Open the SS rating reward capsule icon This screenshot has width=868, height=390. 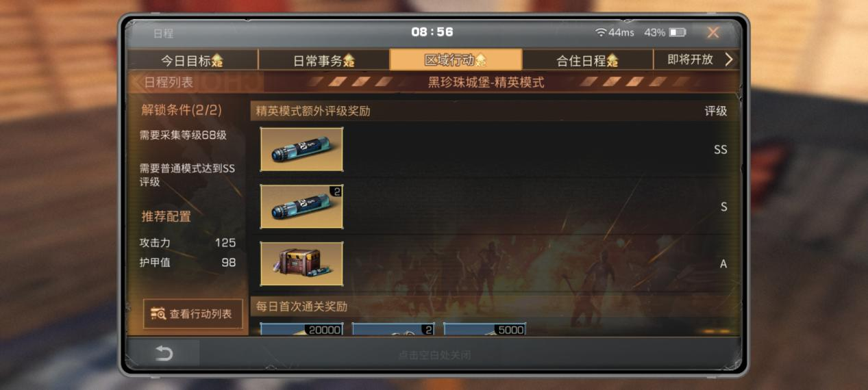(x=301, y=149)
